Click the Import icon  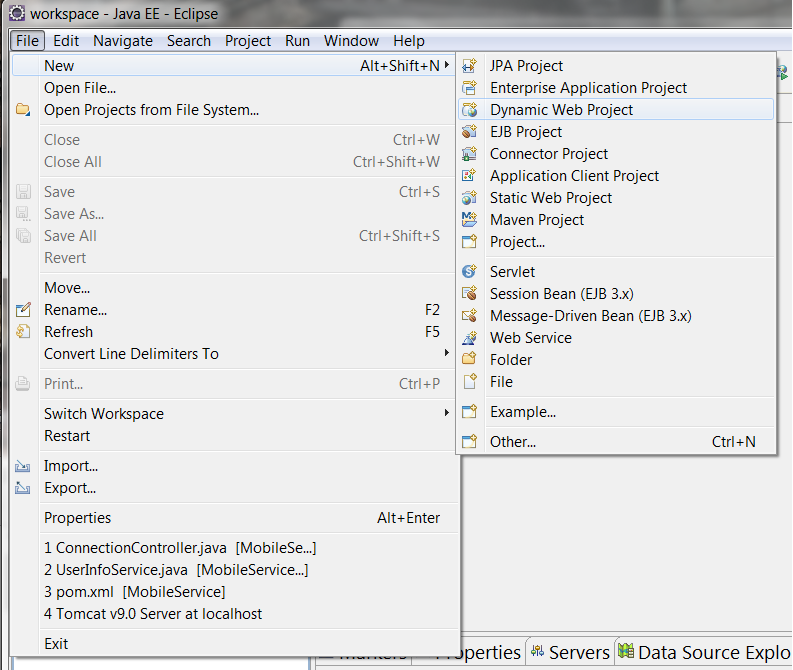23,466
